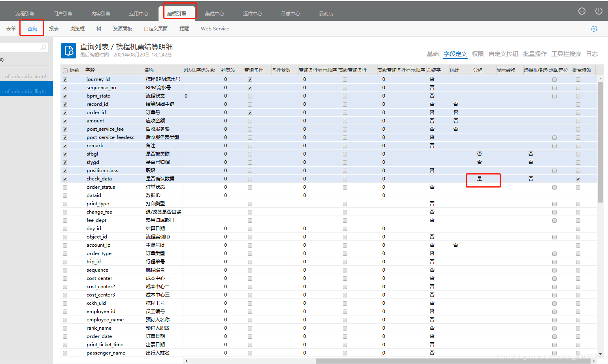Viewport: 608px width, 364px height.
Task: Open the 自定义按钮 settings tab
Action: click(x=503, y=54)
